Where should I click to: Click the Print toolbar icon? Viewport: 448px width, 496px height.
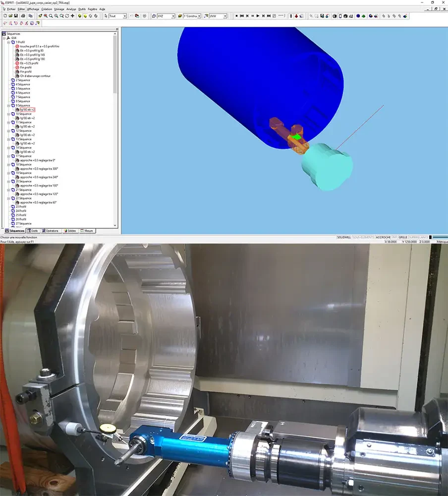point(23,16)
